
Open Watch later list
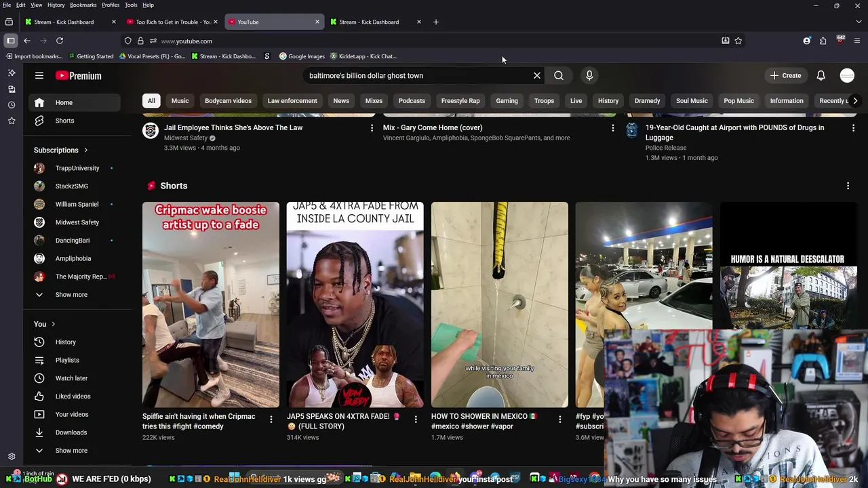(75, 378)
